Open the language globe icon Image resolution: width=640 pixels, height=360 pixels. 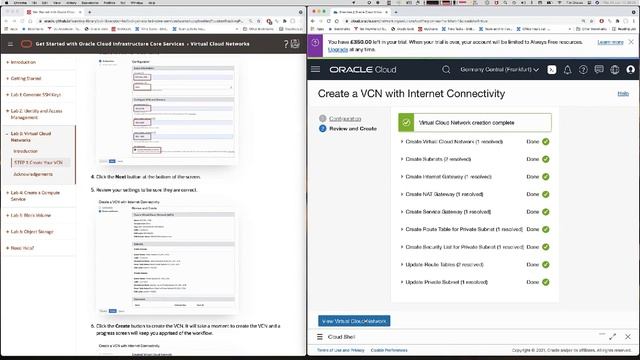pos(614,70)
